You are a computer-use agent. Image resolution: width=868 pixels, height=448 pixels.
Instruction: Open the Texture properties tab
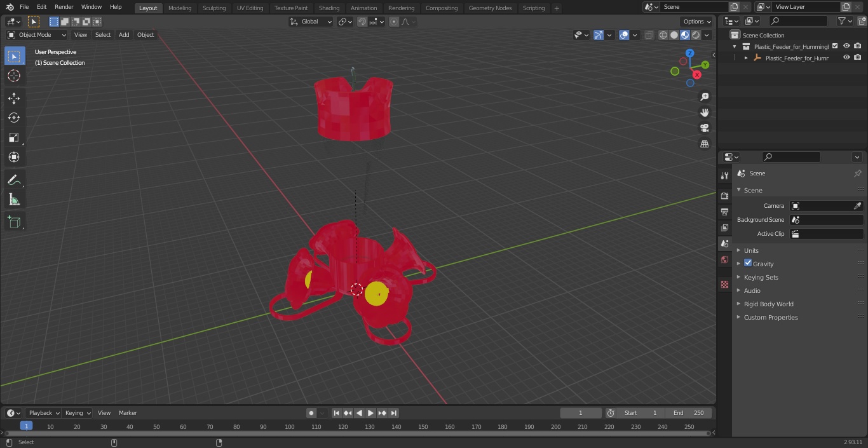pos(724,284)
